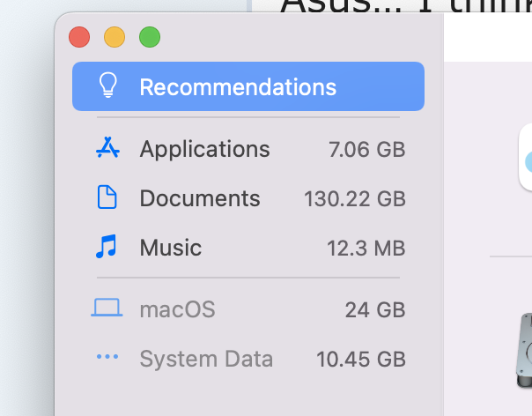Click the lightbulb Recommendations icon
Screen dimensions: 532x416
107,86
